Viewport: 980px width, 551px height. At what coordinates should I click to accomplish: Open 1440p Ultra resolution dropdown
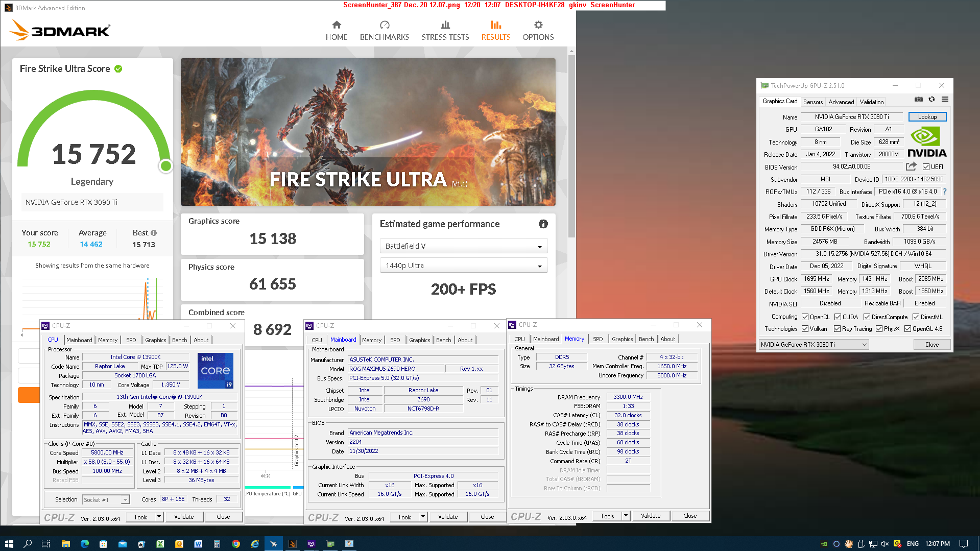[463, 266]
